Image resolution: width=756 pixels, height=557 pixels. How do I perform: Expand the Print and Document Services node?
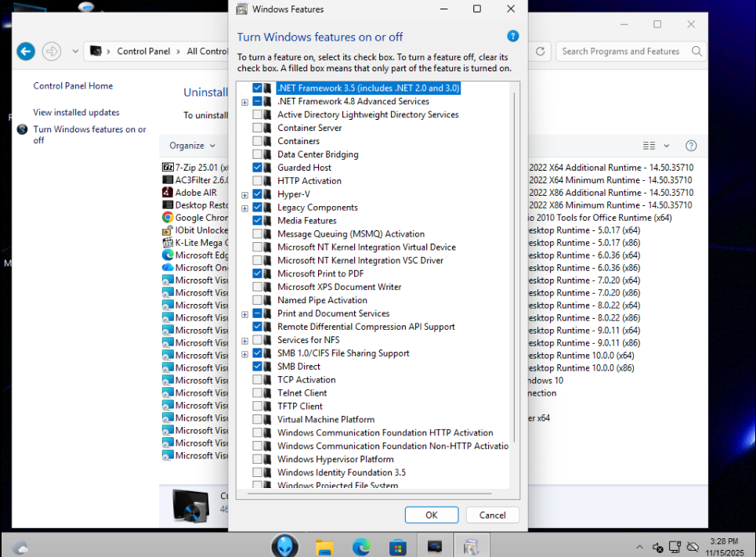pos(245,314)
